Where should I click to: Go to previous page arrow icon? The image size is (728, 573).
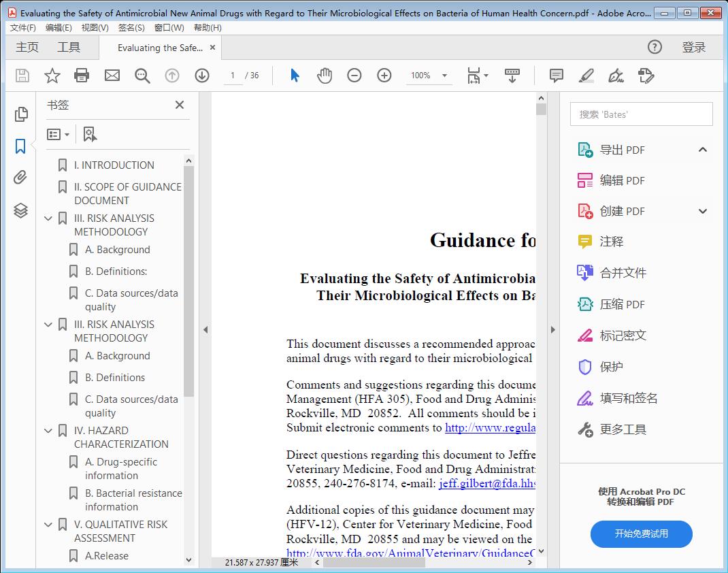(x=172, y=76)
